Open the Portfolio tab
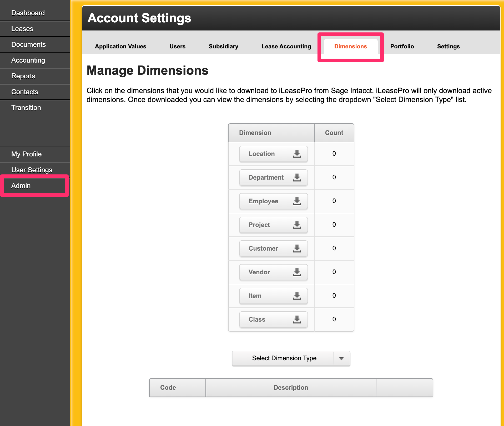 click(x=402, y=47)
